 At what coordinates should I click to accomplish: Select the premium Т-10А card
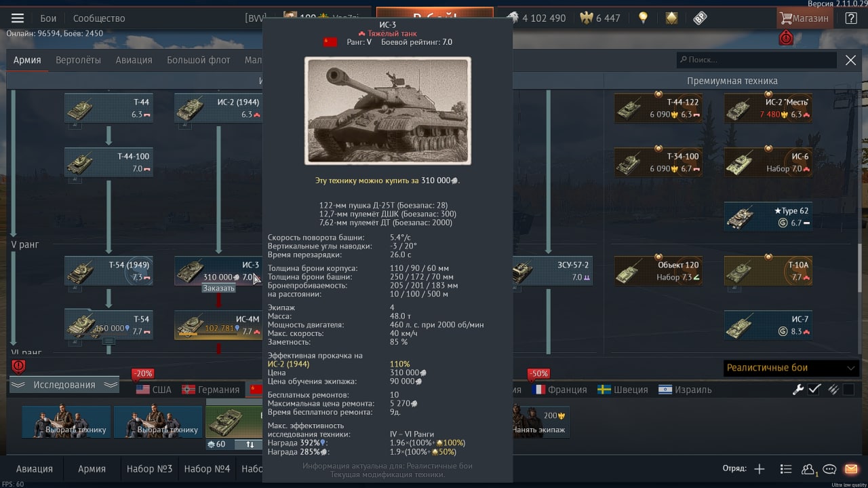768,271
